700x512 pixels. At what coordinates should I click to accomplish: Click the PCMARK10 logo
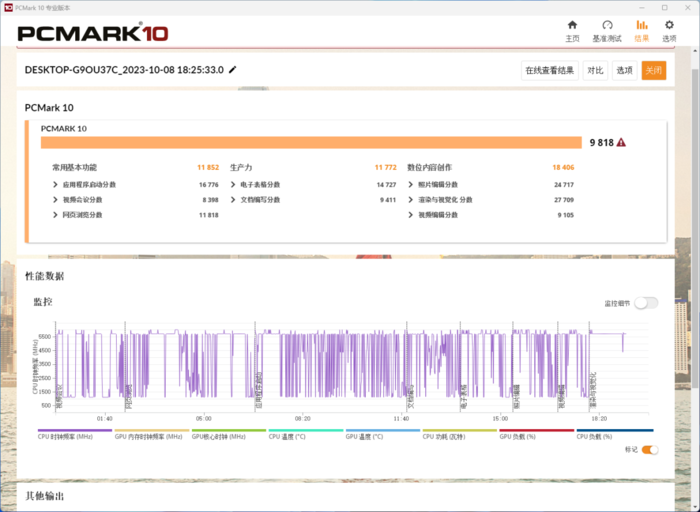click(93, 33)
